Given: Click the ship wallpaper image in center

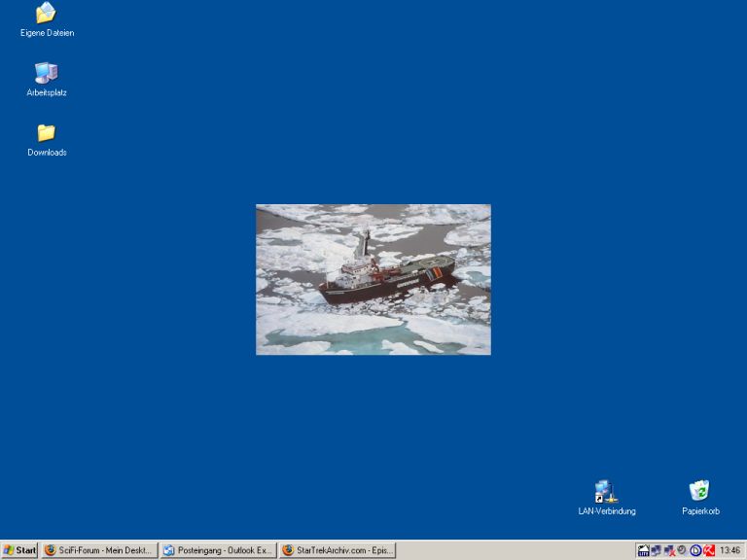Looking at the screenshot, I should 373,279.
